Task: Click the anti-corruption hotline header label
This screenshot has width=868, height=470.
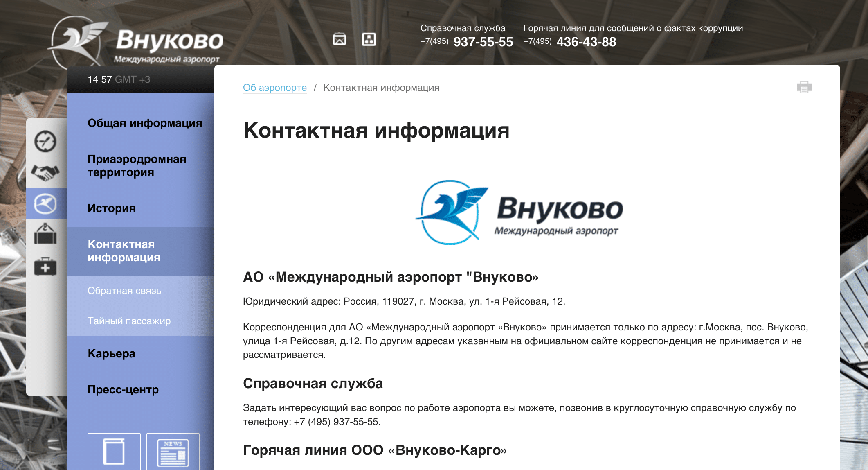Action: (633, 28)
